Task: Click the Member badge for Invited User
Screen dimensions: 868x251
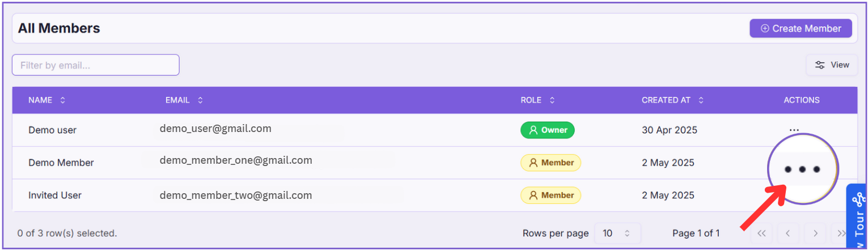Action: (x=551, y=195)
